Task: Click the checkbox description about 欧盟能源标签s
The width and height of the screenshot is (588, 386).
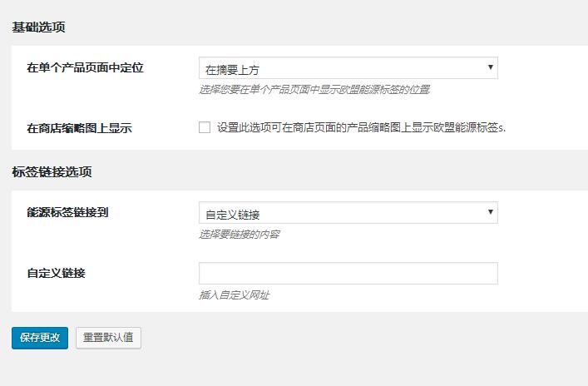Action: pos(361,127)
